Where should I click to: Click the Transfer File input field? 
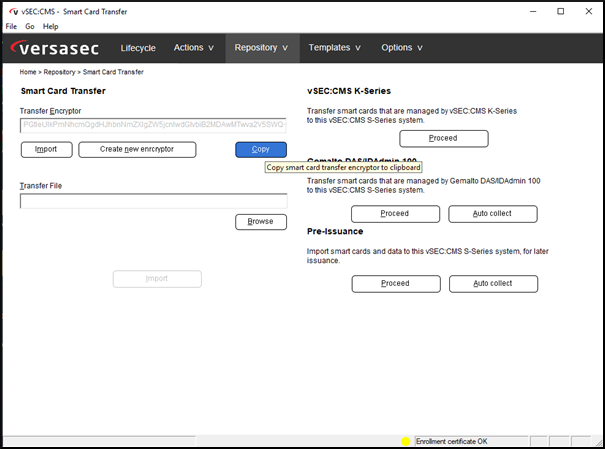pos(154,201)
